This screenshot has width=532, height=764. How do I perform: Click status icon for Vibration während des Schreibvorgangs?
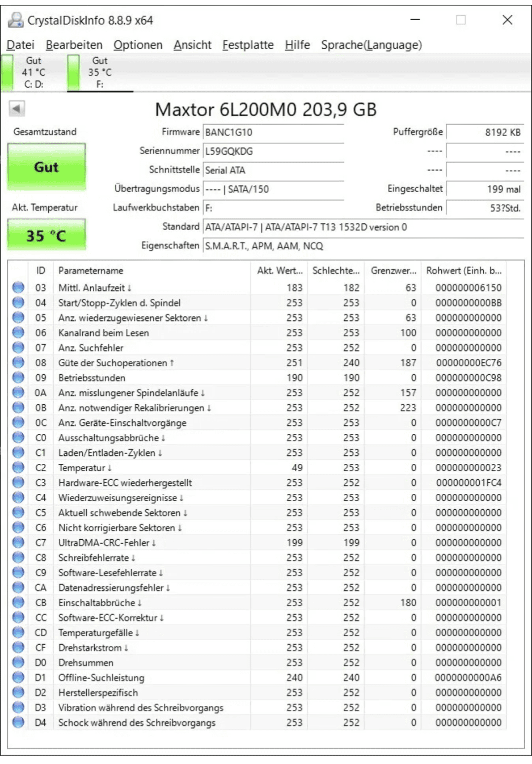[18, 707]
